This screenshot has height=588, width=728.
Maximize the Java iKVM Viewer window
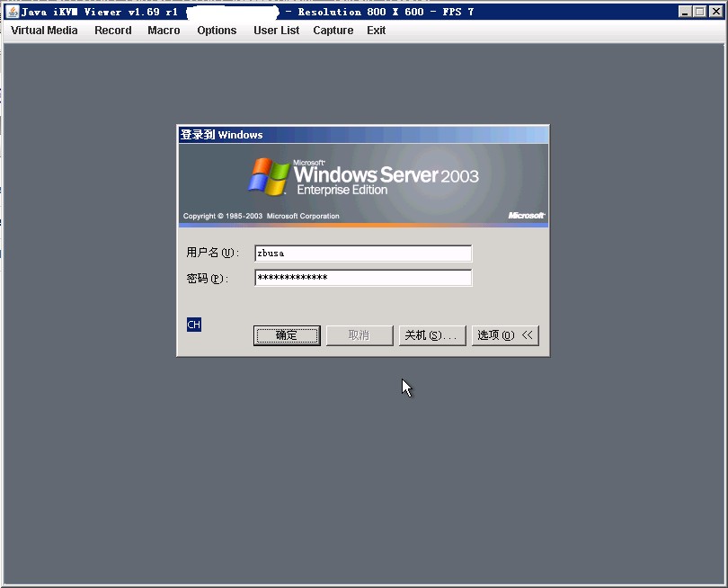(699, 12)
